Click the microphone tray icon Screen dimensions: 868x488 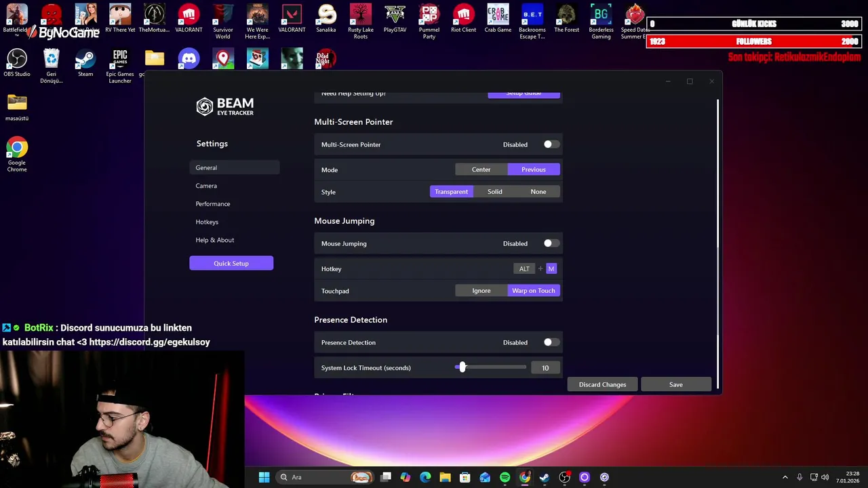point(800,477)
